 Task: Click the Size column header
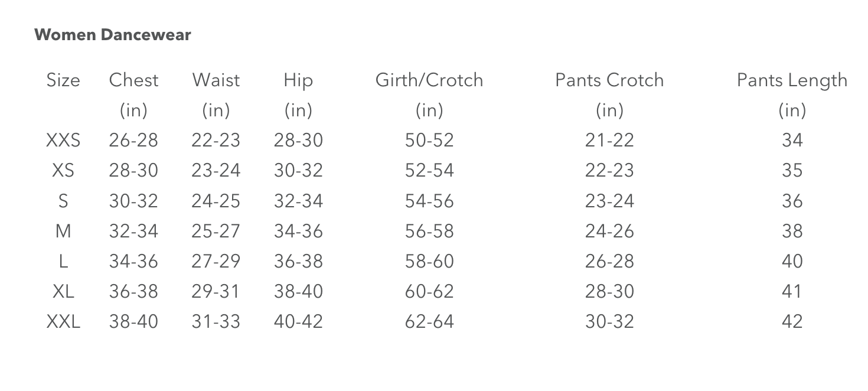[x=63, y=80]
